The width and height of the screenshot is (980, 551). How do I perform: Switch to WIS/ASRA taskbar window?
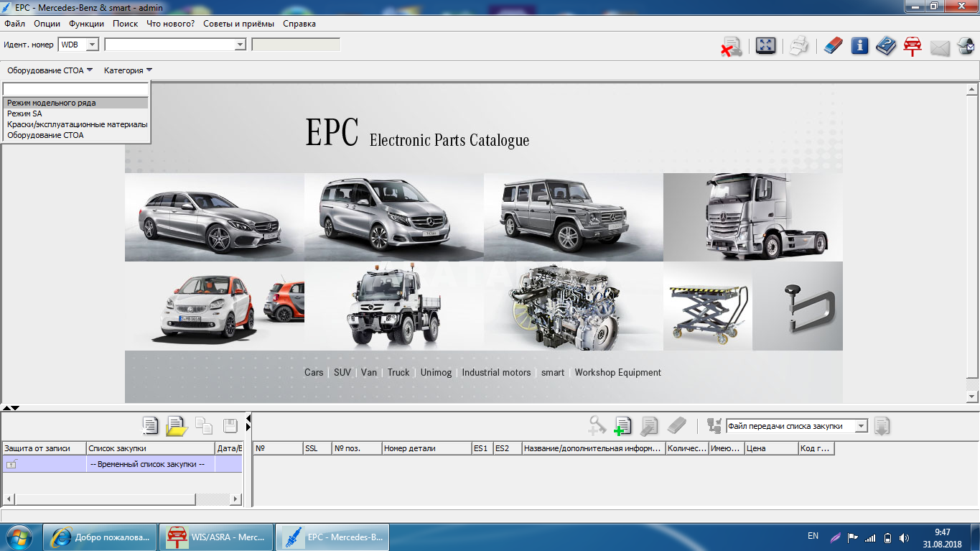coord(215,537)
